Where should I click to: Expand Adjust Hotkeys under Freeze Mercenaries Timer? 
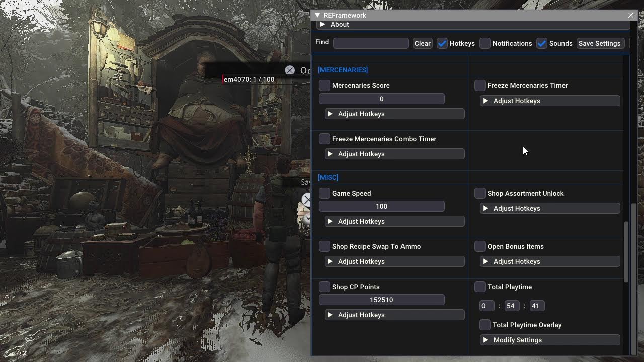pyautogui.click(x=550, y=101)
